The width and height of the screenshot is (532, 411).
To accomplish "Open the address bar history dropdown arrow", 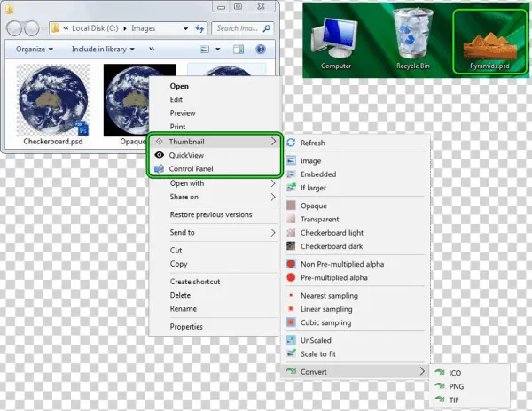I will [x=185, y=28].
